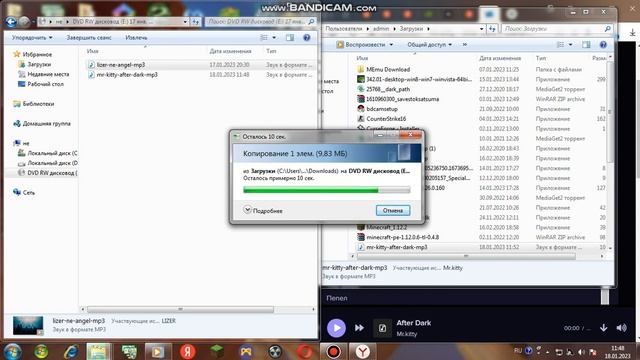Open Загрузки in the left navigation pane
Image resolution: width=640 pixels, height=360 pixels.
click(x=39, y=64)
